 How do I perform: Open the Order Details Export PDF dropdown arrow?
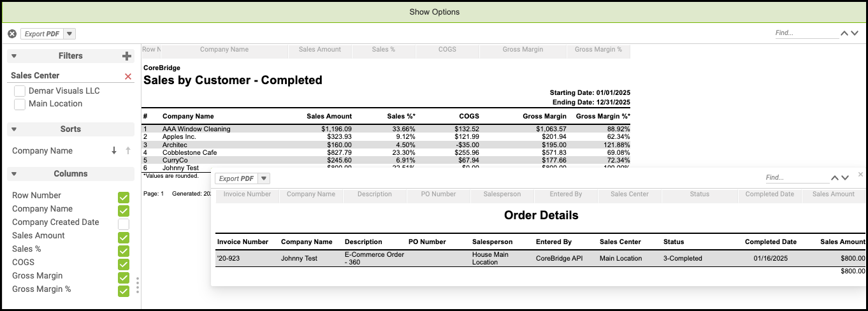point(264,178)
